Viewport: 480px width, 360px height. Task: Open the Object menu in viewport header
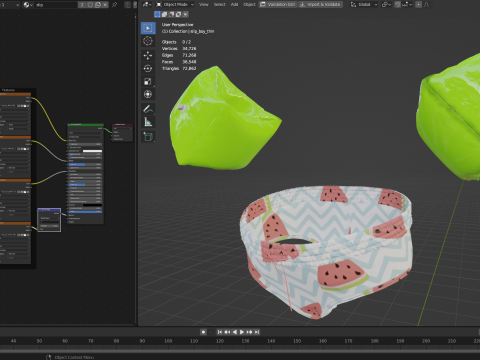pyautogui.click(x=249, y=4)
